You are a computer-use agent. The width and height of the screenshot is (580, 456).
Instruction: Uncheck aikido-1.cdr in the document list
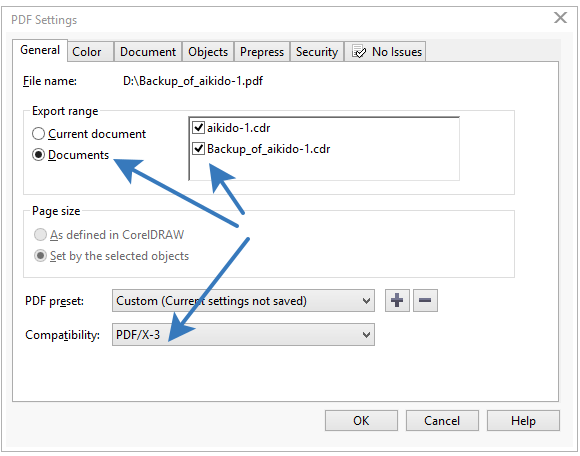pos(199,128)
